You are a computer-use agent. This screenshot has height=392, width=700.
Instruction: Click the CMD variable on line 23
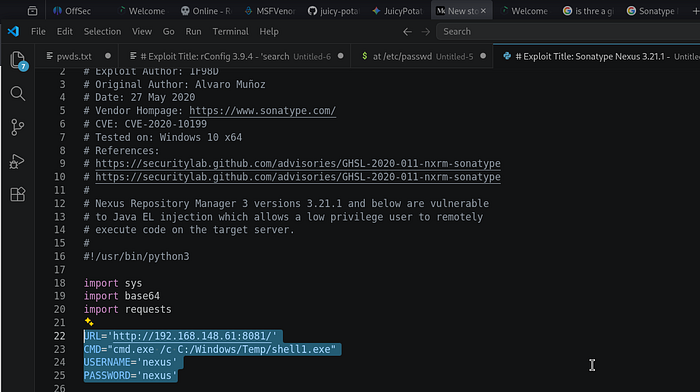(92, 349)
